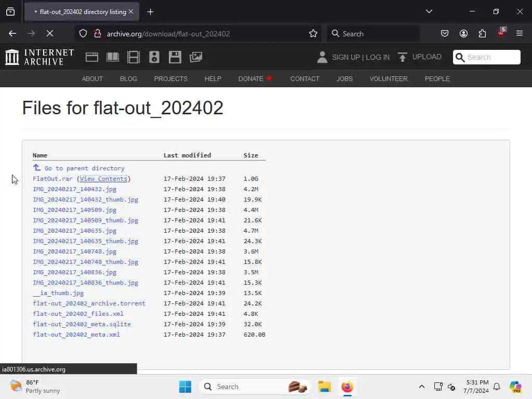Image resolution: width=532 pixels, height=399 pixels.
Task: Open the DONATE menu item
Action: 255,79
